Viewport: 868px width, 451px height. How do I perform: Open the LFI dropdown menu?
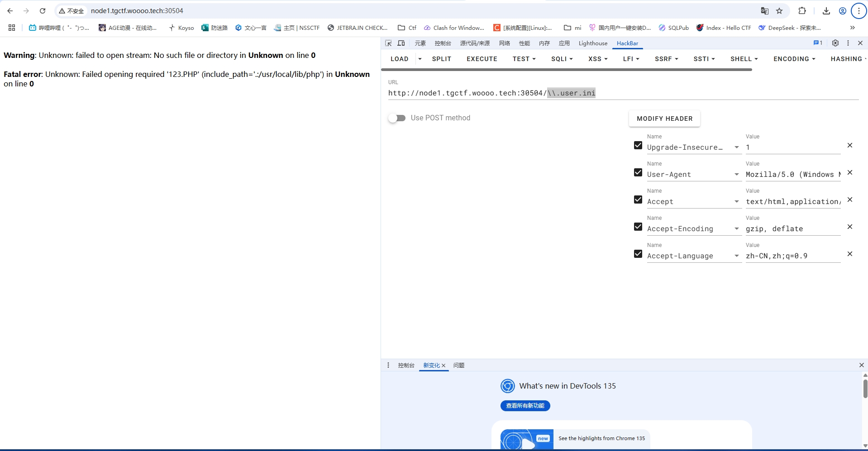click(631, 59)
